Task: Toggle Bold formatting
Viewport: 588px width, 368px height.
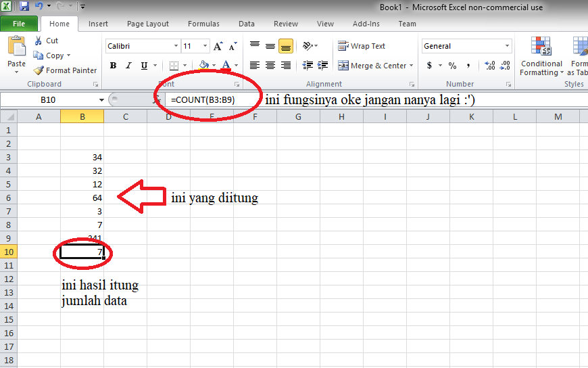Action: [x=113, y=66]
